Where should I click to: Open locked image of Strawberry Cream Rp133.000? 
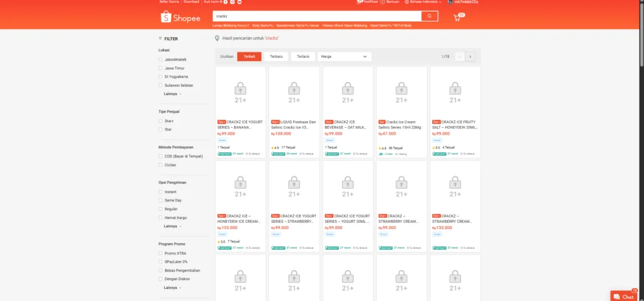pos(455,186)
